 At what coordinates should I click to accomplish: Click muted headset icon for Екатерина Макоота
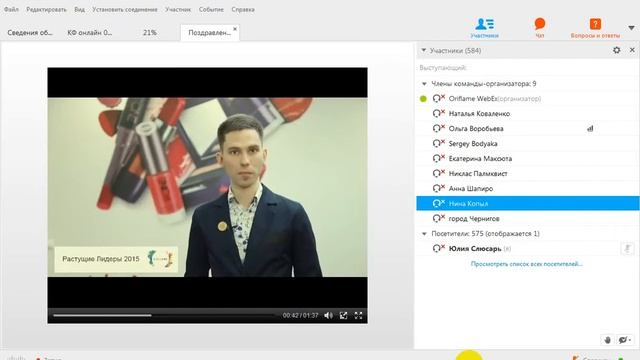point(438,158)
